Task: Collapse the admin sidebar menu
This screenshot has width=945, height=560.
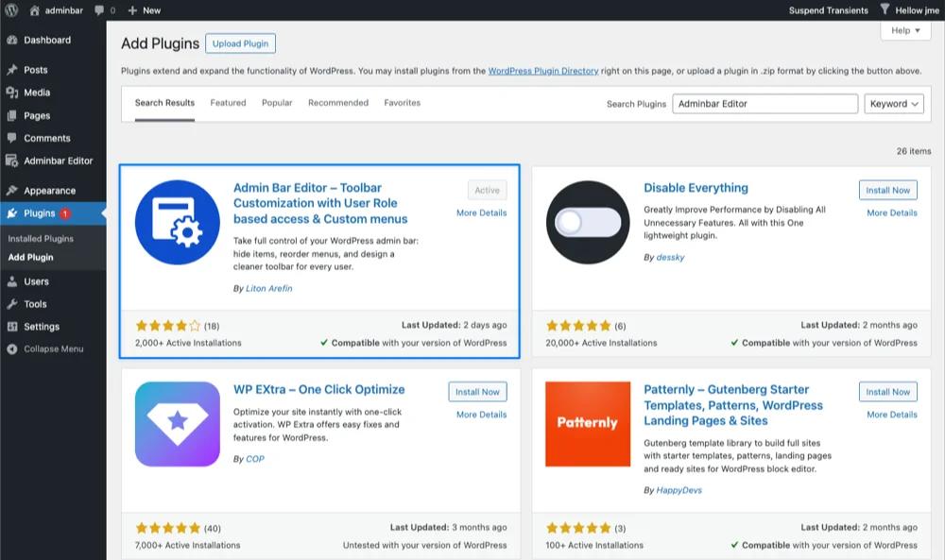Action: point(13,348)
